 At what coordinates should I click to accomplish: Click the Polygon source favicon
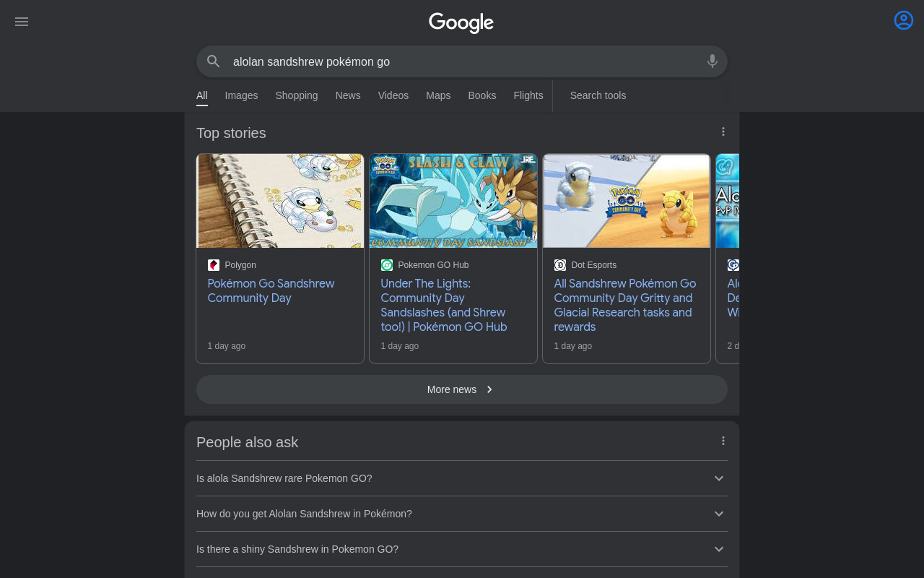tap(214, 265)
